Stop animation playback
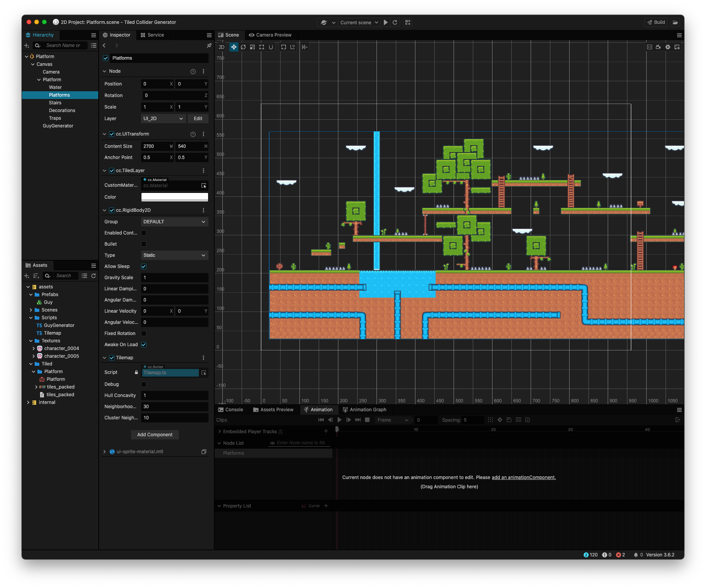The width and height of the screenshot is (706, 588). pyautogui.click(x=367, y=420)
